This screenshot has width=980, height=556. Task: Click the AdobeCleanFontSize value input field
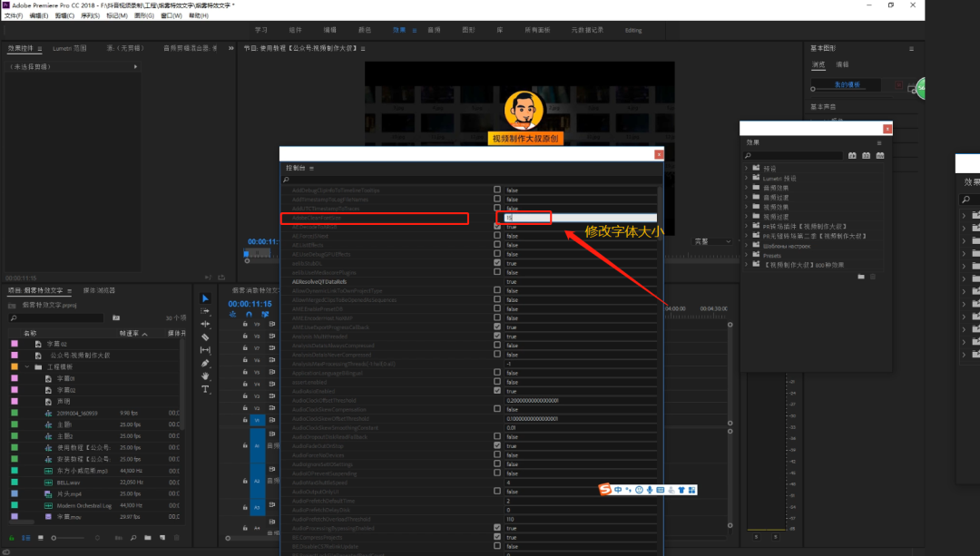tap(581, 218)
